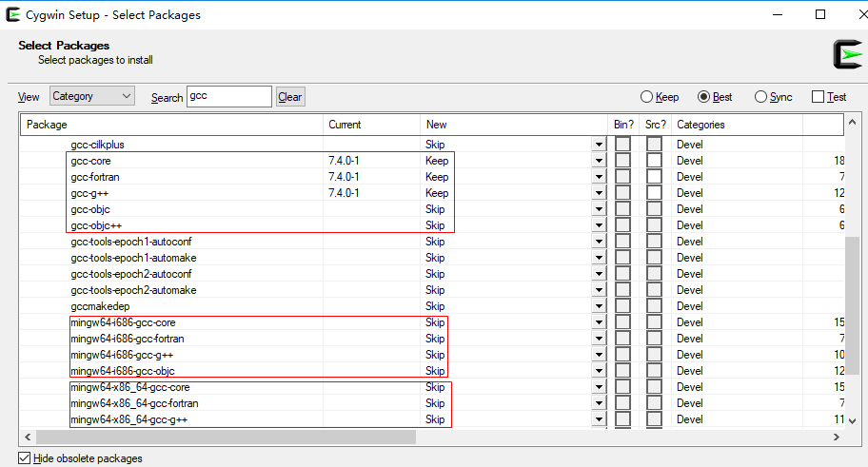Toggle Src checkbox for gcc-g++

[x=654, y=192]
